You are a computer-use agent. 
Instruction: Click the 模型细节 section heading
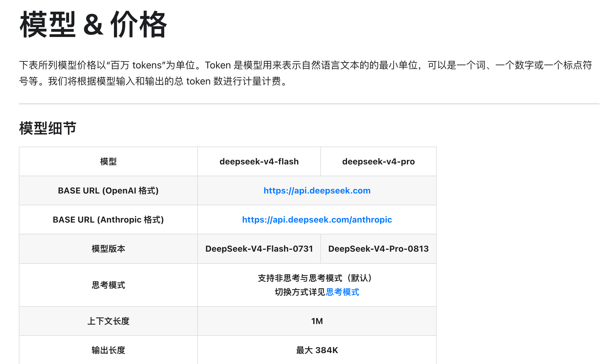pos(48,128)
